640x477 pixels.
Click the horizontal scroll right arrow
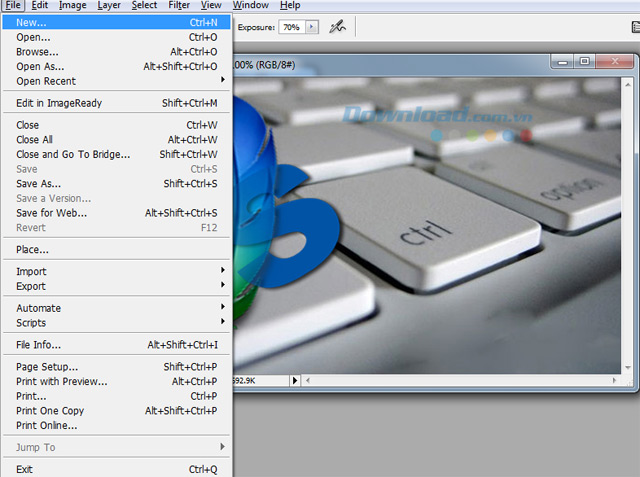tap(614, 380)
